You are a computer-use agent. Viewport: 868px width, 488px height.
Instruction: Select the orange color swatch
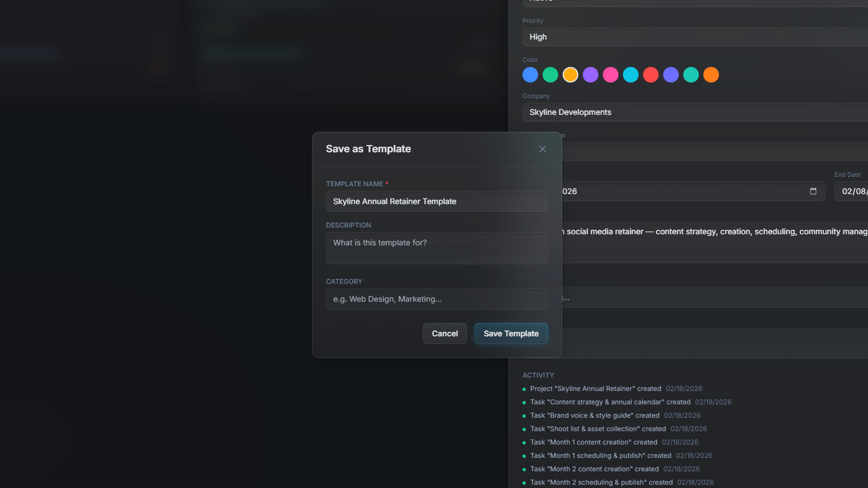click(711, 75)
